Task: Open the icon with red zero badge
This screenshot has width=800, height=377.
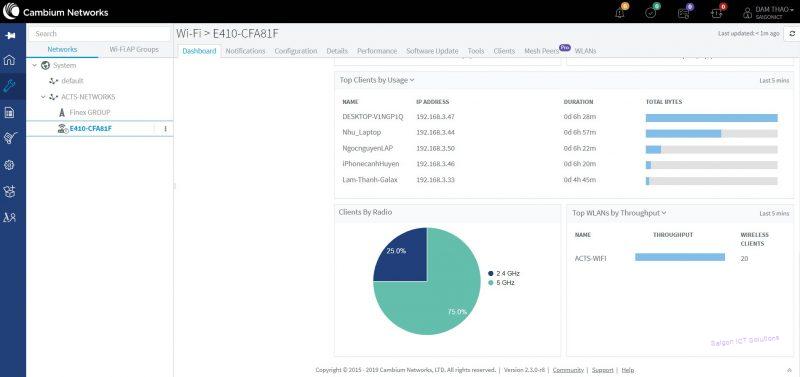Action: 717,12
